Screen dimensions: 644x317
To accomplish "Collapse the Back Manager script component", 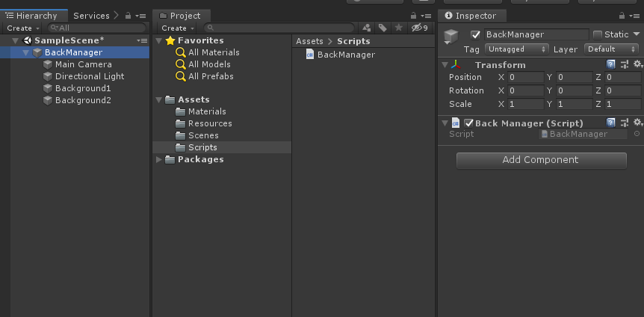I will tap(445, 123).
